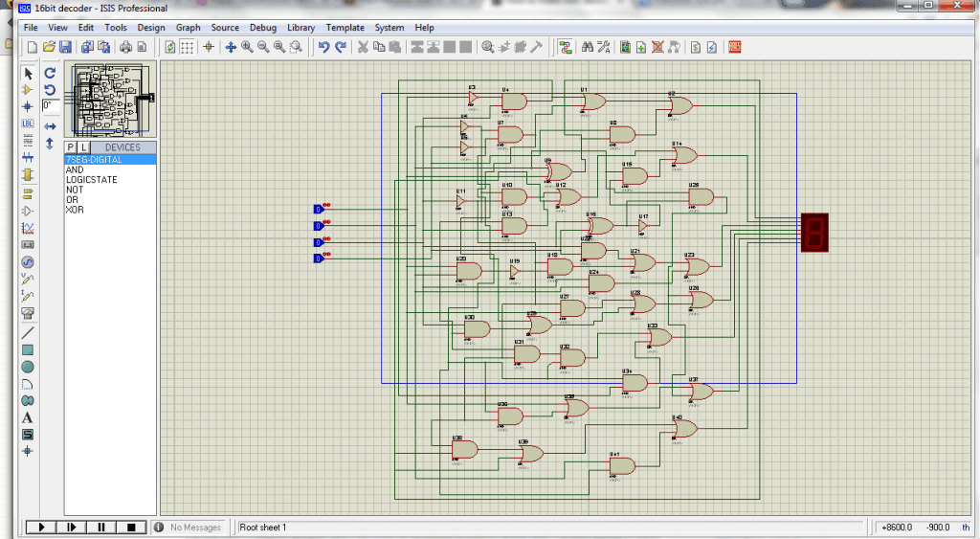Click the schematic overview thumbnail
Viewport: 980px width, 539px height.
(x=107, y=99)
